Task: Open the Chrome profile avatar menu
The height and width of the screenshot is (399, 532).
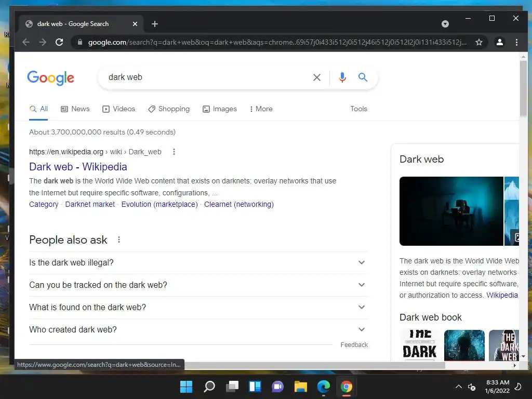Action: (x=499, y=42)
